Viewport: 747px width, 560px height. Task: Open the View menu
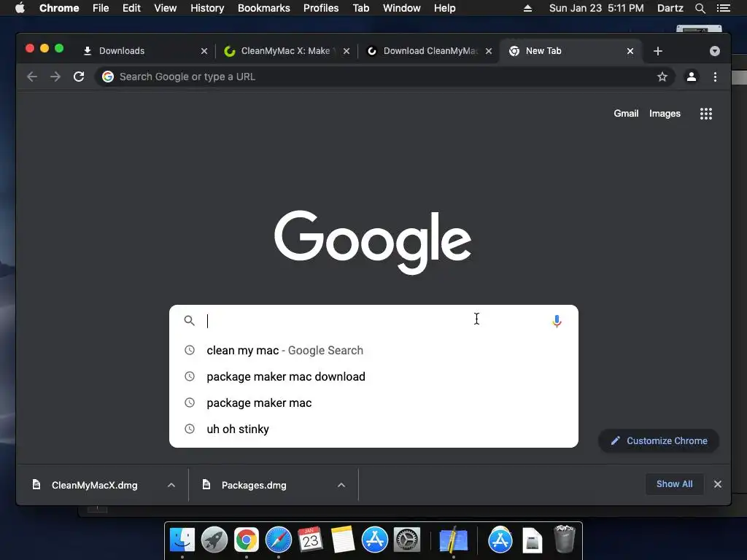[x=166, y=8]
